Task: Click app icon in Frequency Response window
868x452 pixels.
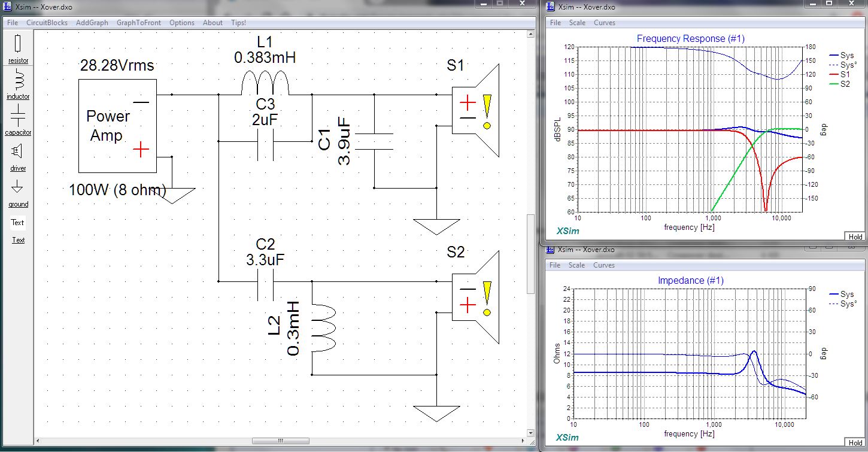Action: coord(551,7)
